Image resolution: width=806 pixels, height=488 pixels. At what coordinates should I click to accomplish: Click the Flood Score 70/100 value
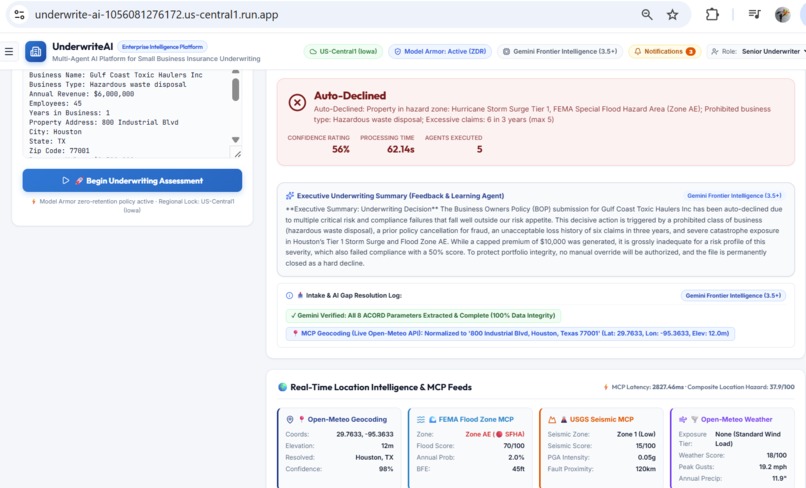pyautogui.click(x=514, y=446)
